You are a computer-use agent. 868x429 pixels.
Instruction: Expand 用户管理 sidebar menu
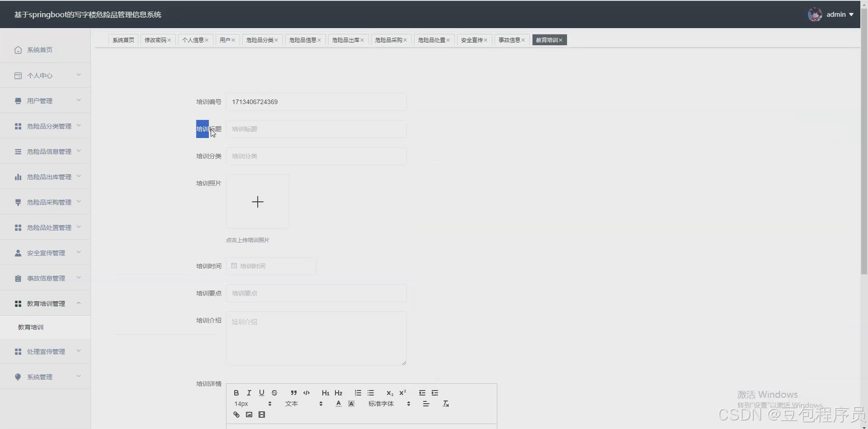(x=45, y=100)
